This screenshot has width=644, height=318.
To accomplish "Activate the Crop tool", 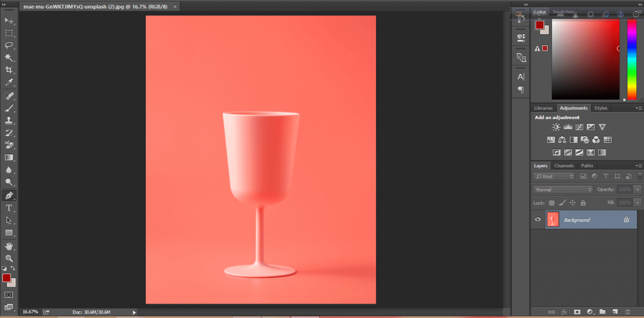I will pyautogui.click(x=8, y=69).
